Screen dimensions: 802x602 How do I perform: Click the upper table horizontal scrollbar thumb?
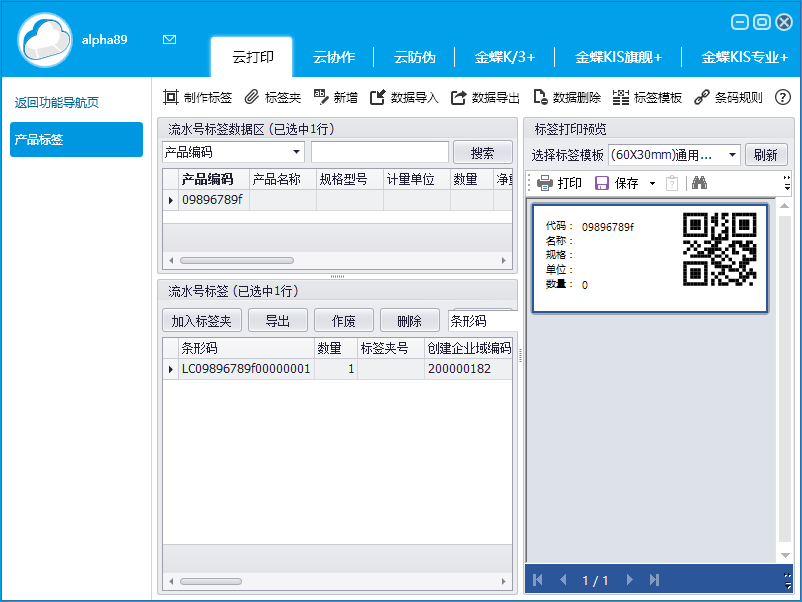coord(237,260)
